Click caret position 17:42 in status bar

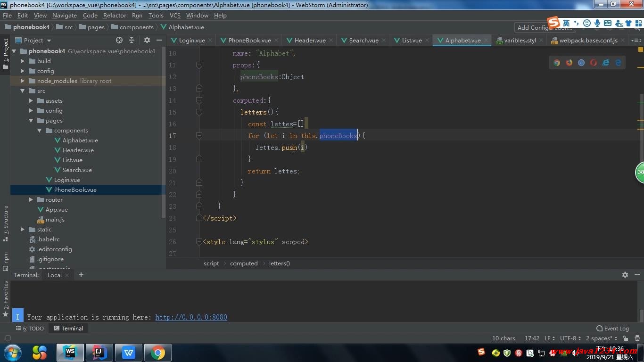(x=532, y=338)
